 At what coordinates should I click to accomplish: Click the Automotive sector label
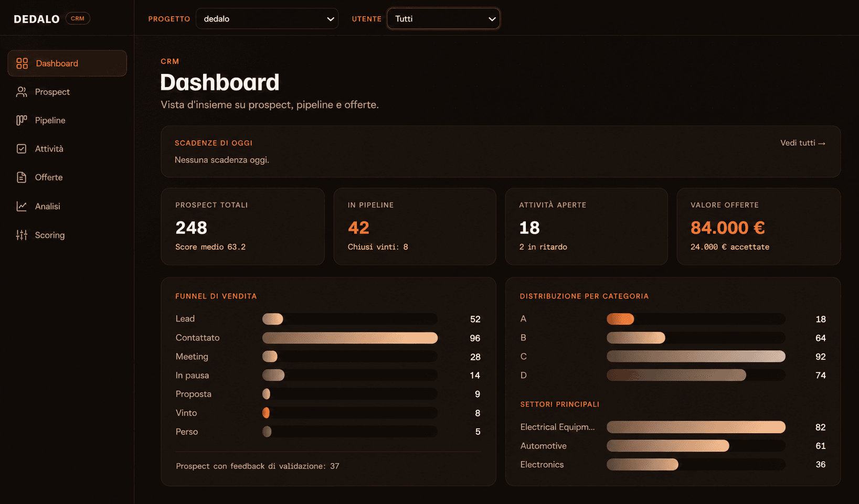[544, 446]
